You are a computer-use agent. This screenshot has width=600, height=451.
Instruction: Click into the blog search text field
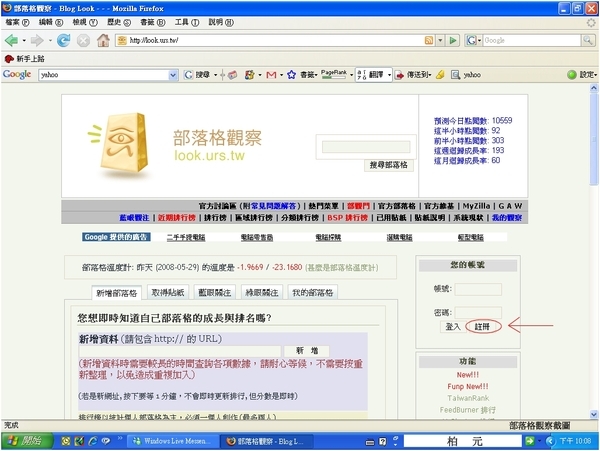click(366, 147)
